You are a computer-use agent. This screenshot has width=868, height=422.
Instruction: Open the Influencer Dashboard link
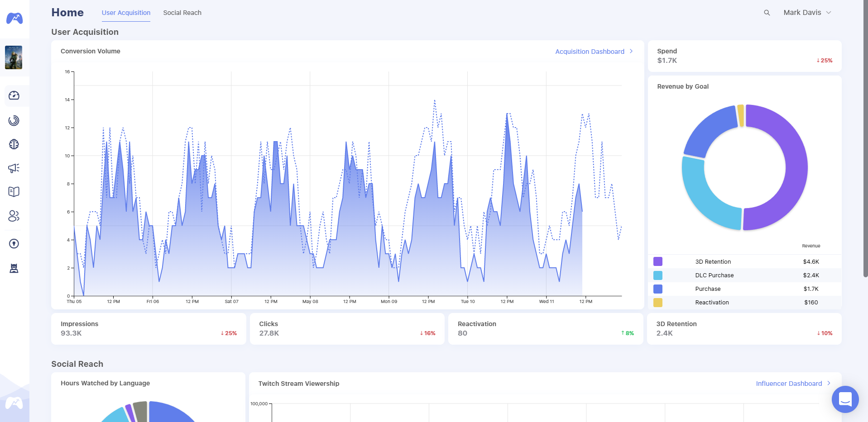(x=789, y=384)
